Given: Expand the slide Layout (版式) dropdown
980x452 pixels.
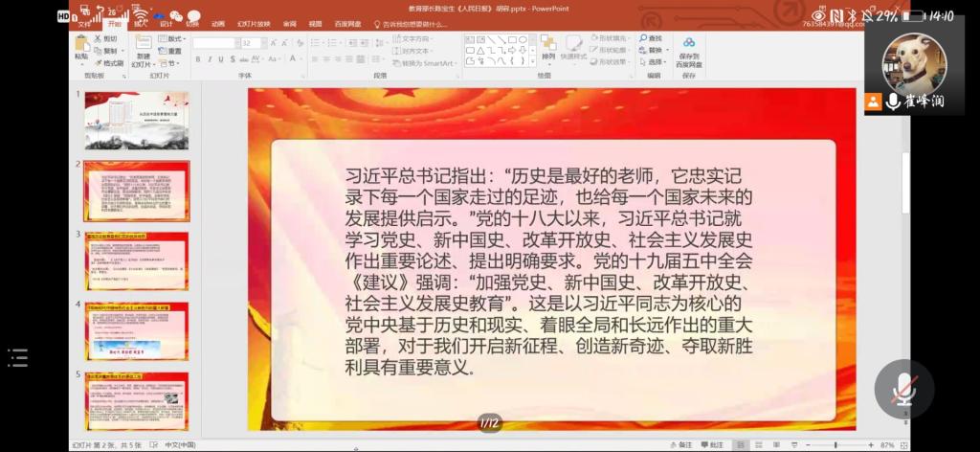Looking at the screenshot, I should [x=184, y=38].
